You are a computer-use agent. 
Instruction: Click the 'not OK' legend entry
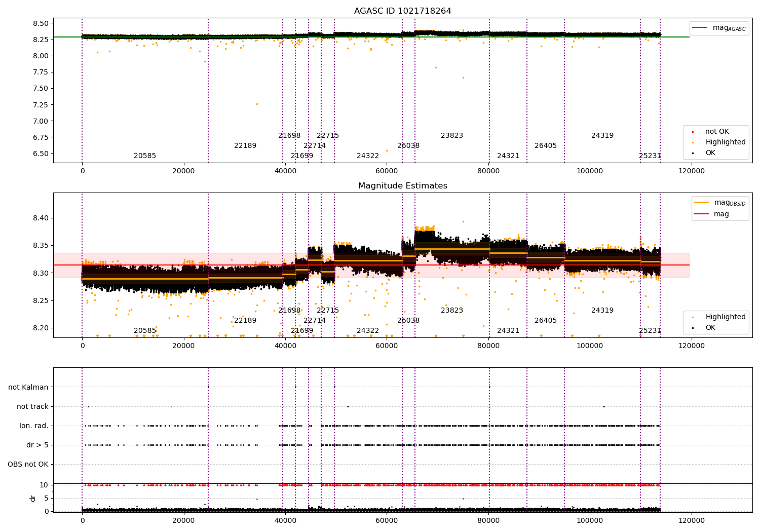tap(717, 132)
